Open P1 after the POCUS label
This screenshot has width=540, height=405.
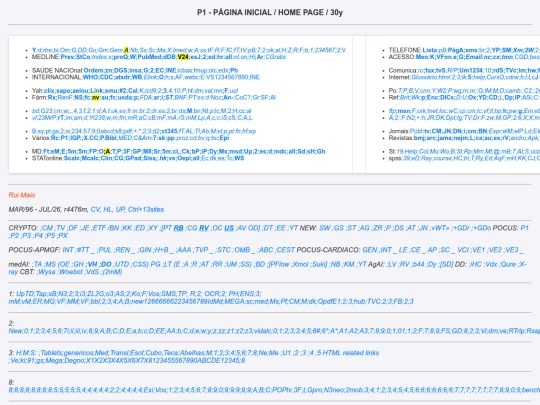525,228
